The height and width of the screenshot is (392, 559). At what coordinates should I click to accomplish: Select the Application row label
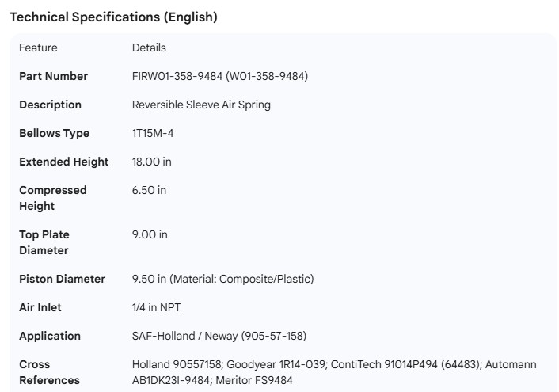[50, 336]
